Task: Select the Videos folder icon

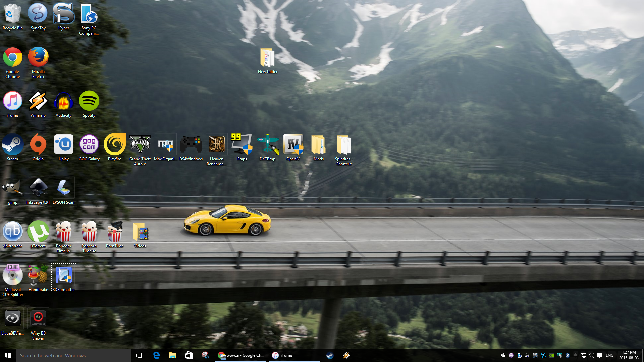Action: (140, 235)
